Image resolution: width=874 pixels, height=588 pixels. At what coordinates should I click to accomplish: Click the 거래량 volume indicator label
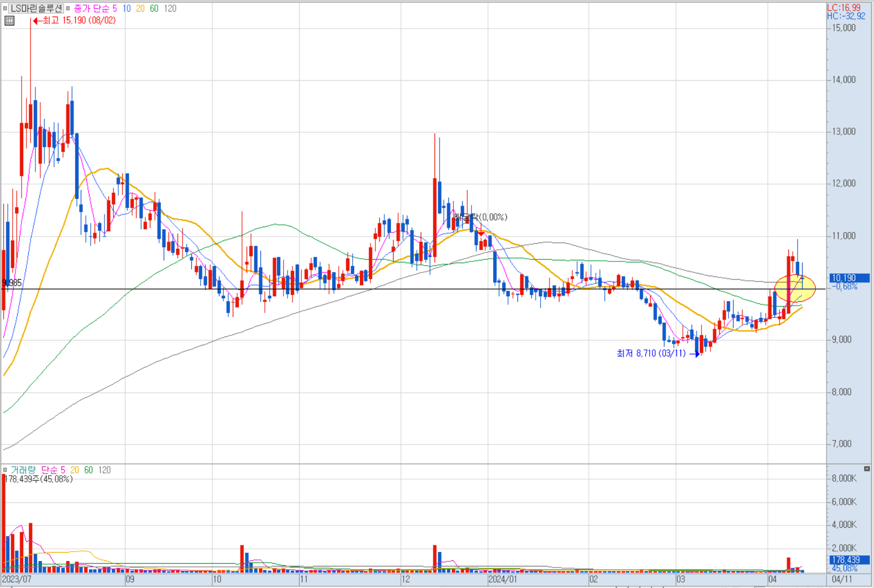(x=24, y=470)
